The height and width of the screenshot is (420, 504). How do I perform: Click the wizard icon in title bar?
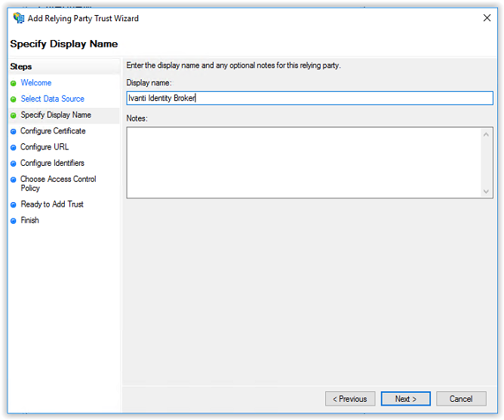click(18, 18)
